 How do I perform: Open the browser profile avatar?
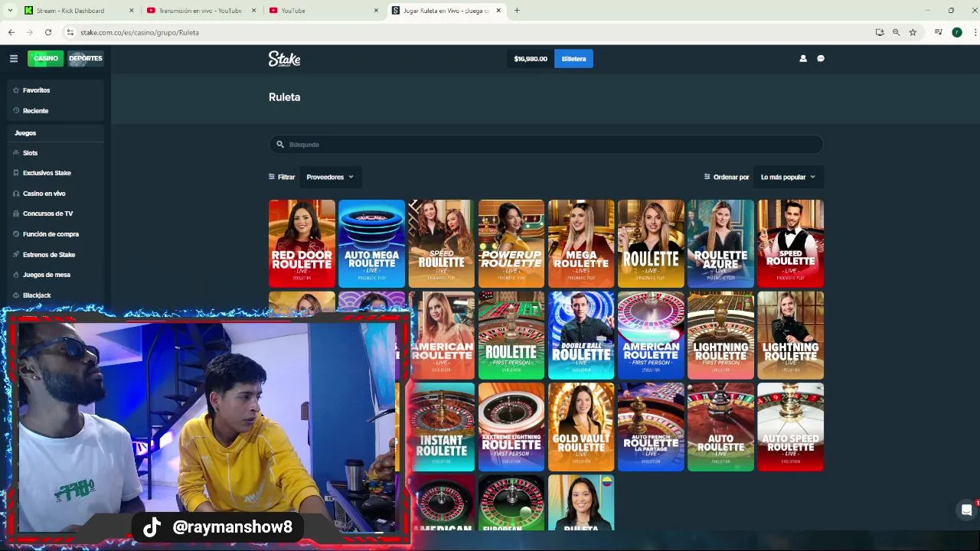pyautogui.click(x=957, y=32)
